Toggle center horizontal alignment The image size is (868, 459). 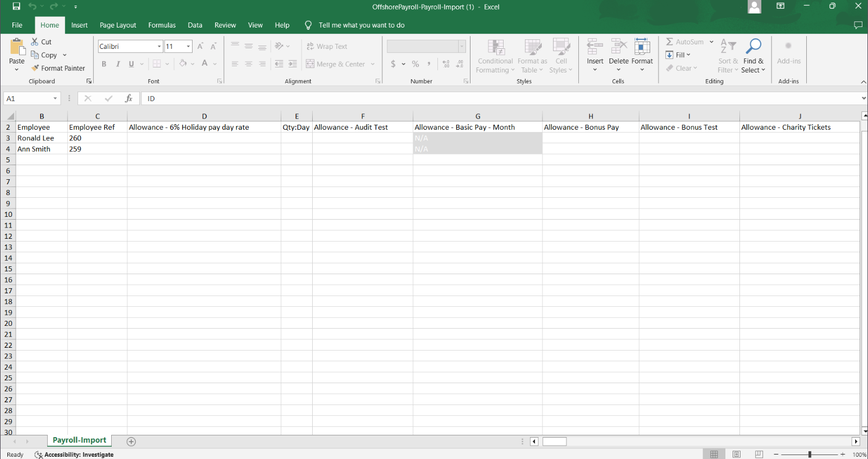tap(248, 64)
